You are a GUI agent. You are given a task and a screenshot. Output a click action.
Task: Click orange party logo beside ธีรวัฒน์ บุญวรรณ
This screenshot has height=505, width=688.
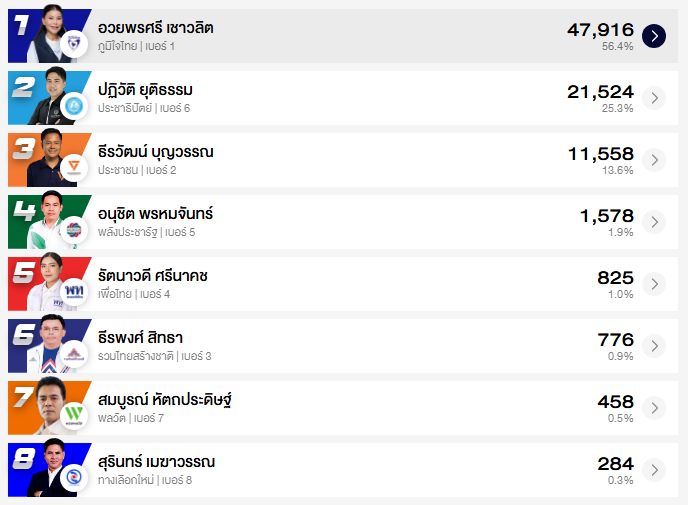click(73, 168)
